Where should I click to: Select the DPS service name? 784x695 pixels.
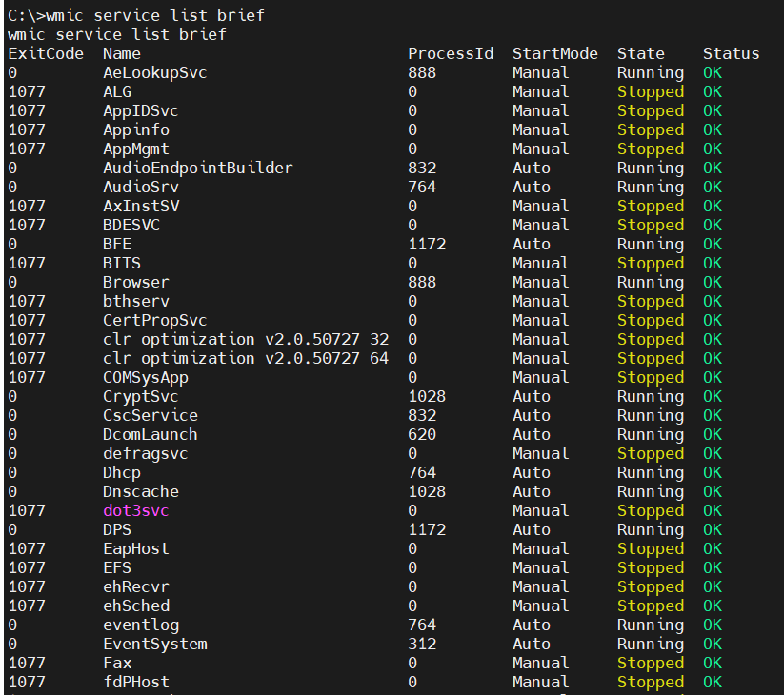click(x=117, y=529)
